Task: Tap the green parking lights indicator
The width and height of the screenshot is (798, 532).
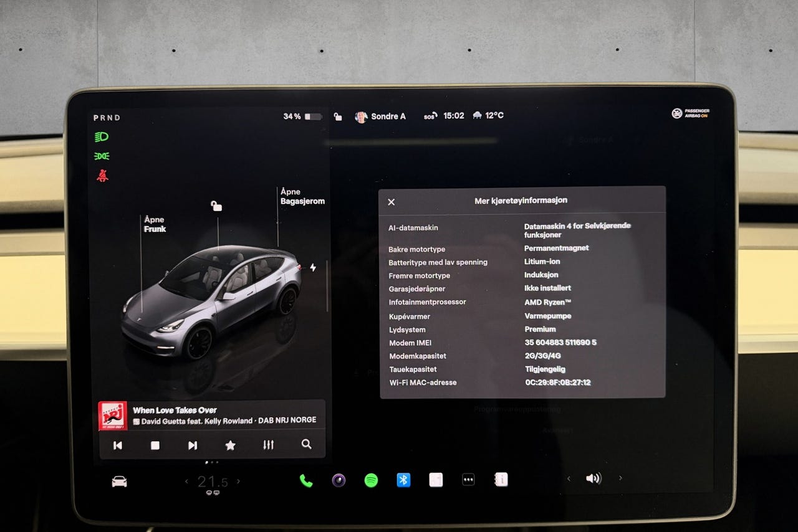Action: pos(102,156)
